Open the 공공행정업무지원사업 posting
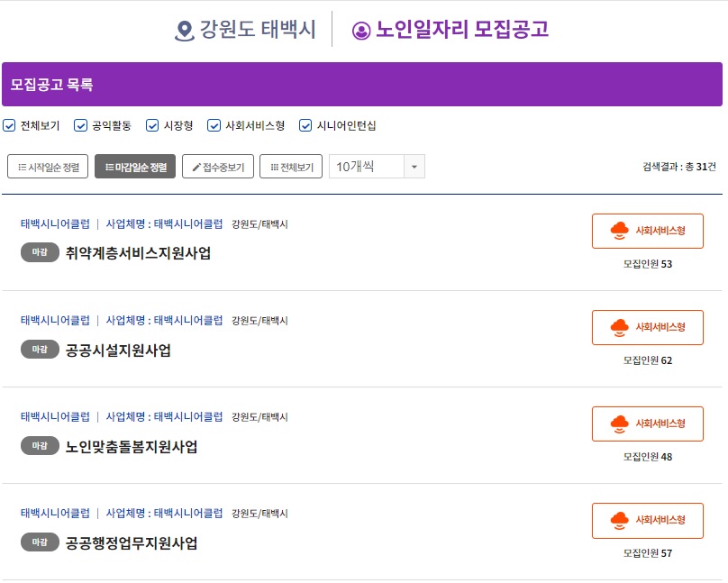Image resolution: width=728 pixels, height=583 pixels. click(x=132, y=543)
